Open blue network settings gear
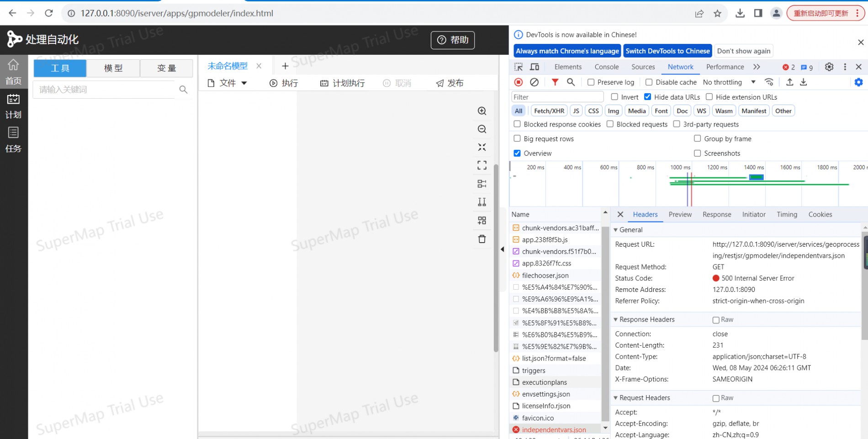This screenshot has width=868, height=439. coord(859,82)
